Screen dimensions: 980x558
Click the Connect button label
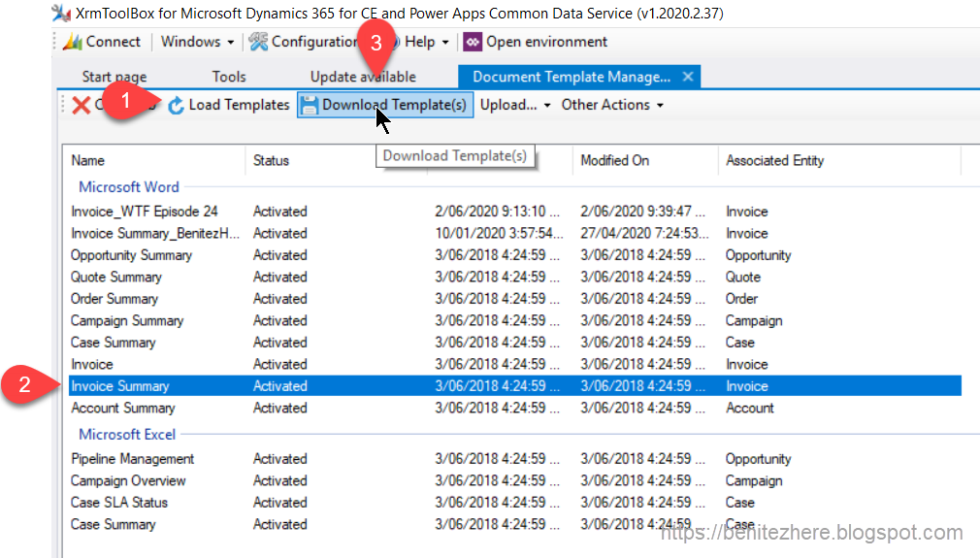[114, 42]
